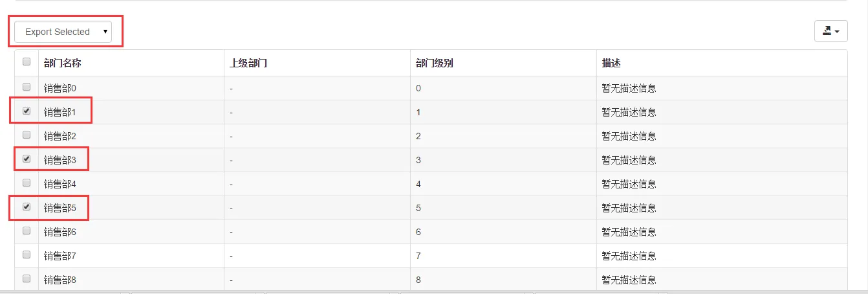Select the 销售部2 row checkbox
Viewport: 868px width, 294px height.
(27, 135)
